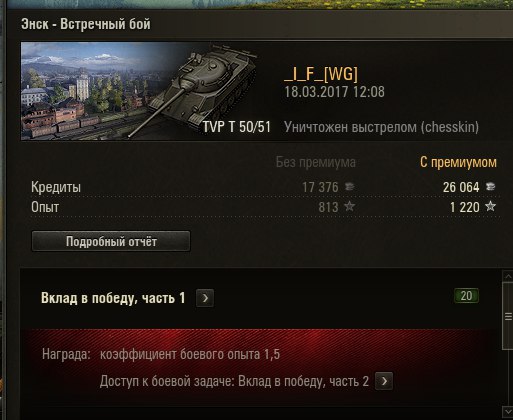The image size is (513, 420).
Task: Select the TVP T 50/51 tank image
Action: point(201,90)
